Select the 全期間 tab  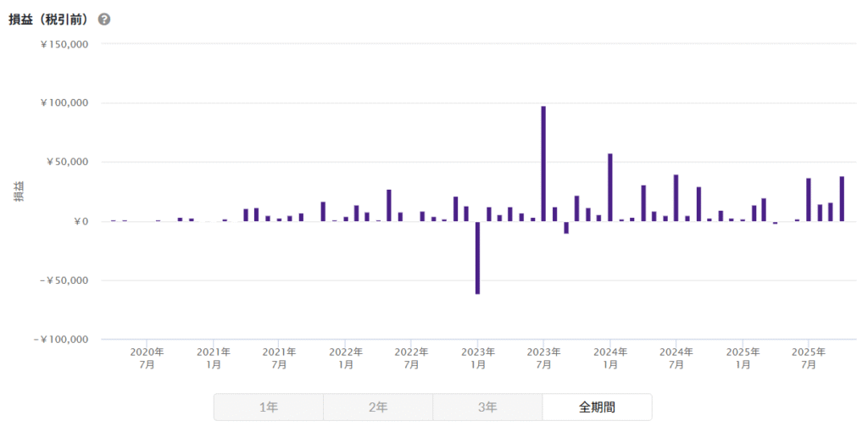[597, 407]
